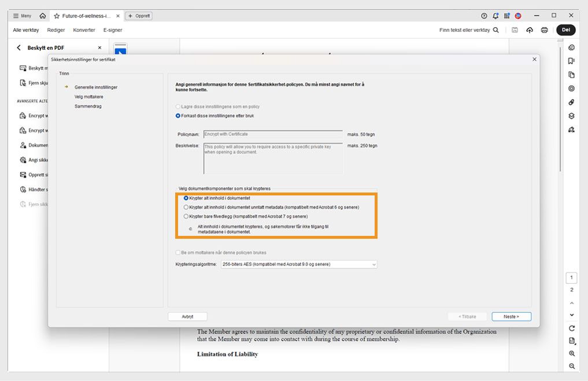Select Krypter alt innhold i dokumentet

point(217,198)
